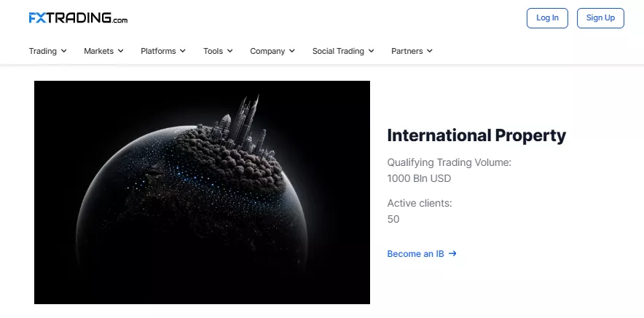Click the globe city image
The height and width of the screenshot is (318, 644).
click(202, 192)
